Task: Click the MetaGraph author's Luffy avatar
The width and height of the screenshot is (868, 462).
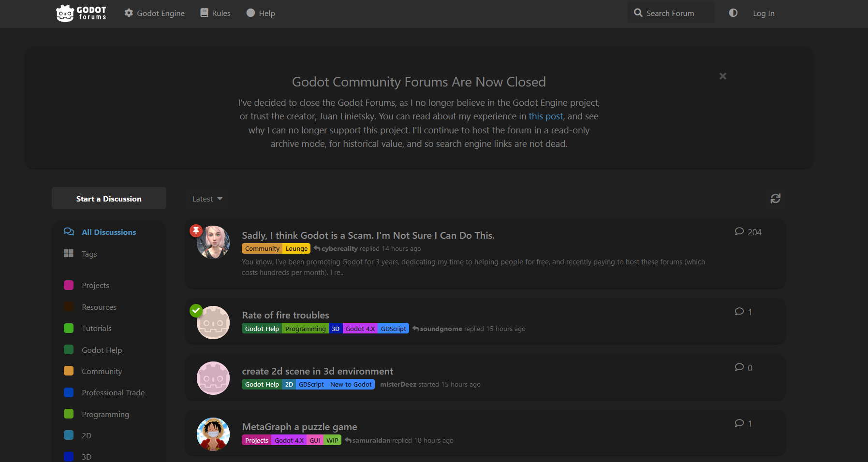Action: [x=213, y=434]
